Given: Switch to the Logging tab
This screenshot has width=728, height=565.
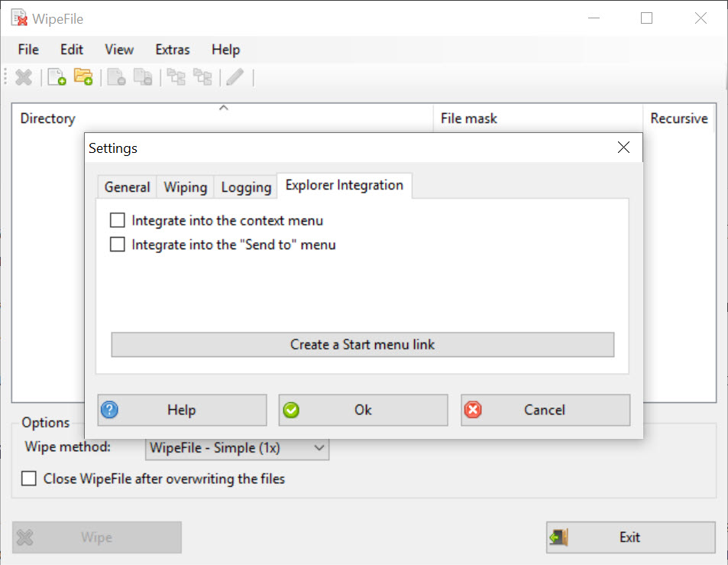Looking at the screenshot, I should 246,187.
